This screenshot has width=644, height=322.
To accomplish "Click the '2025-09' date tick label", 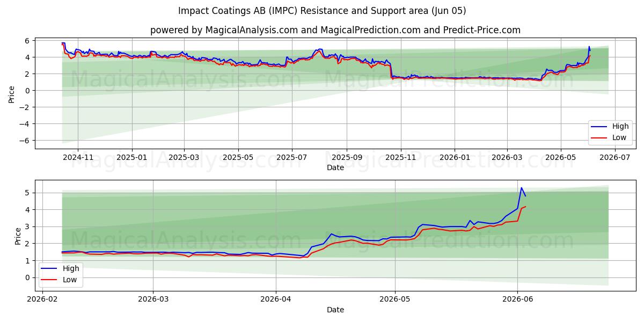I will tap(347, 158).
